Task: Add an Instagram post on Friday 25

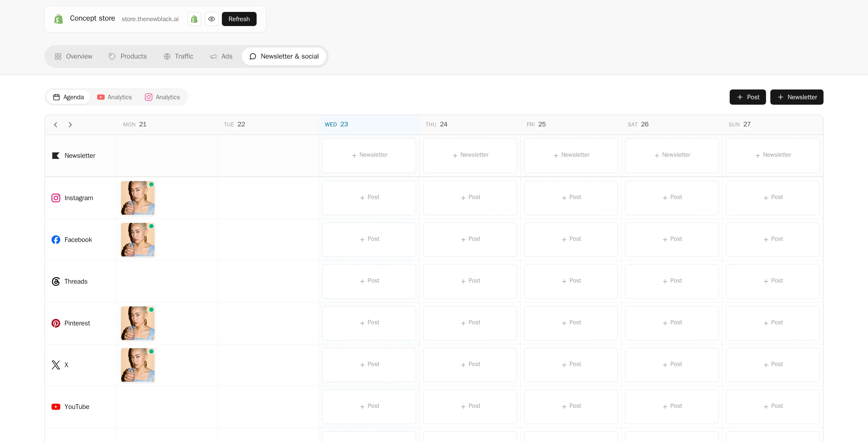Action: [571, 198]
